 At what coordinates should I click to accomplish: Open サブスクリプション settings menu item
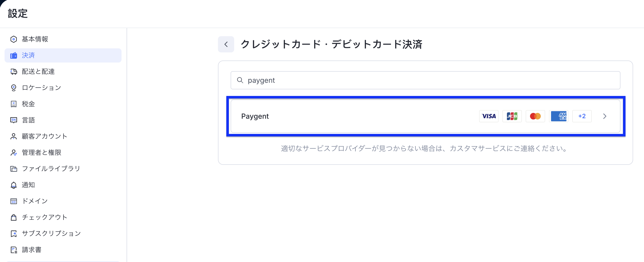[51, 234]
